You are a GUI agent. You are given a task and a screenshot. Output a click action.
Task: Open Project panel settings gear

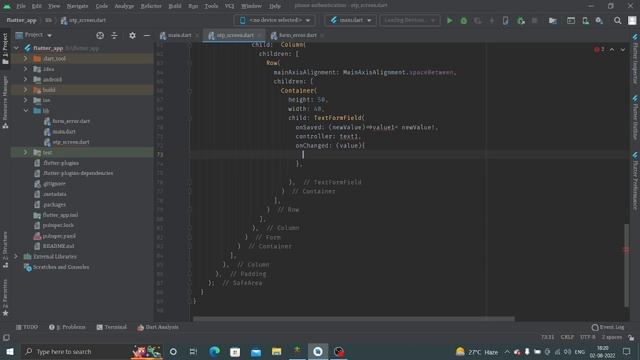coord(132,36)
